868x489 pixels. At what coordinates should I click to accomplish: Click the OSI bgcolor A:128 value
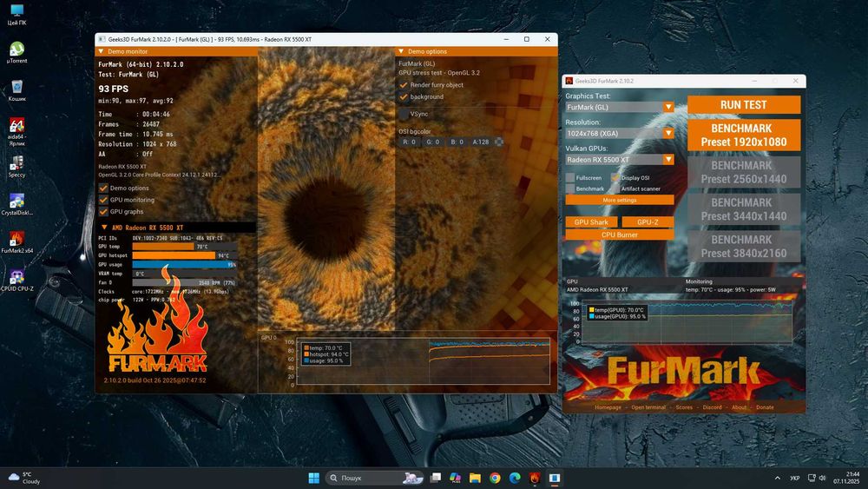[x=481, y=142]
